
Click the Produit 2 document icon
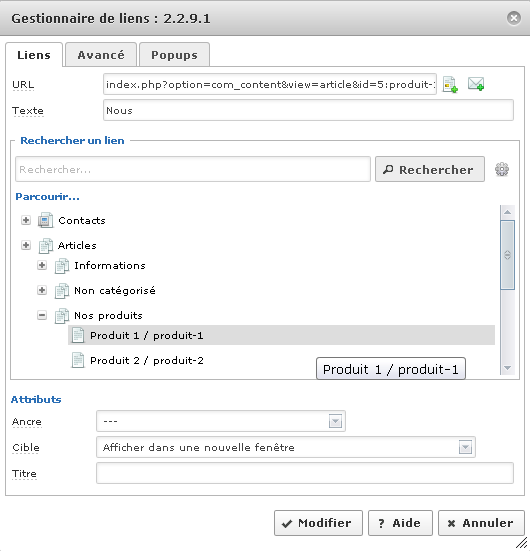[x=78, y=361]
